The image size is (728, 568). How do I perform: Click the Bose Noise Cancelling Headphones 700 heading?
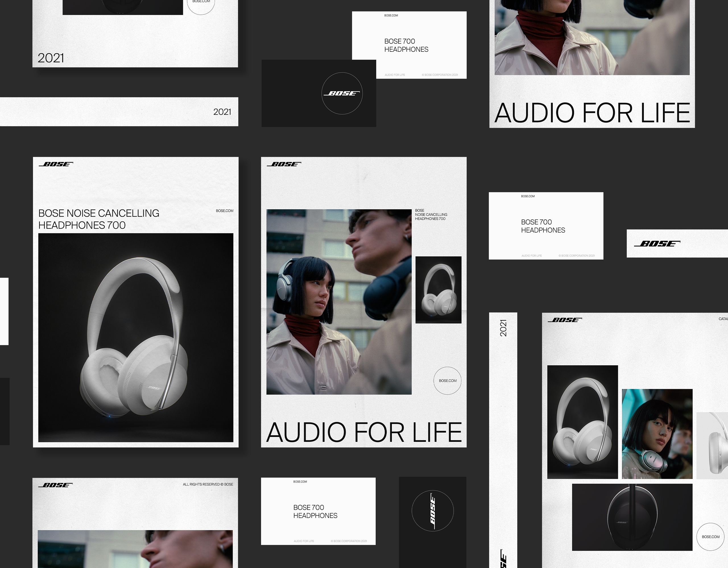99,219
